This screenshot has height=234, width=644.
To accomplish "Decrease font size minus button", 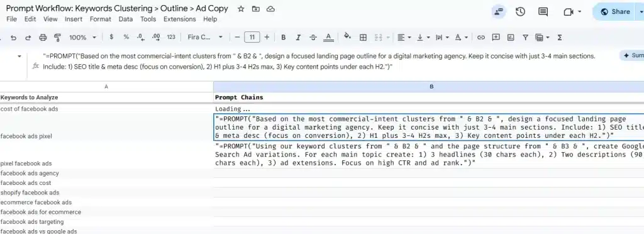I will coord(237,37).
